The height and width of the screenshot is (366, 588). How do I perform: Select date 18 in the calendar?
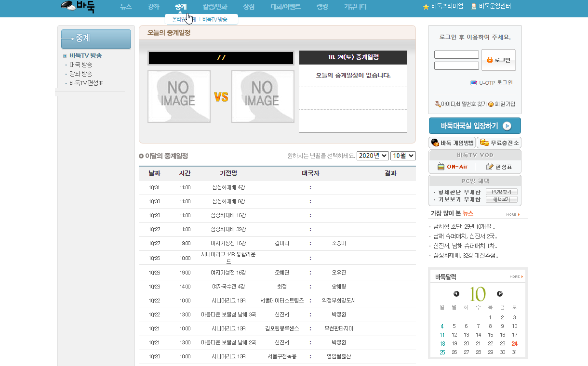coord(442,343)
